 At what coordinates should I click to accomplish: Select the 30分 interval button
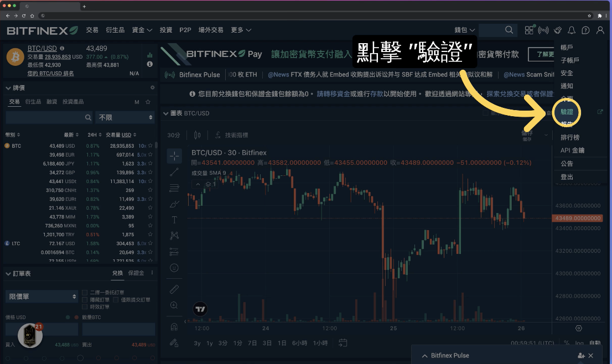(174, 135)
